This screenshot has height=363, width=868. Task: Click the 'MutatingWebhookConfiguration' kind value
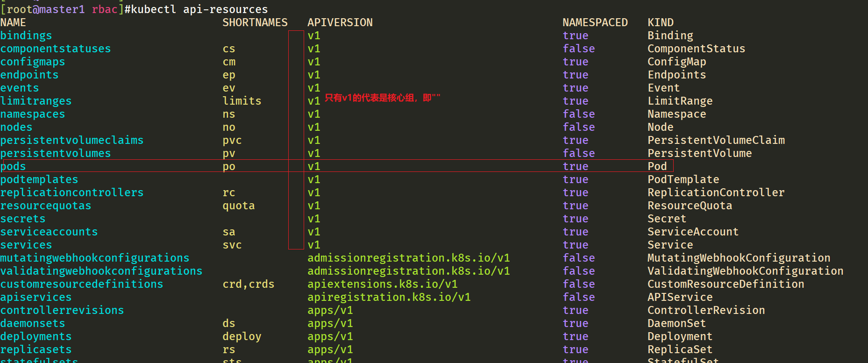tap(739, 258)
